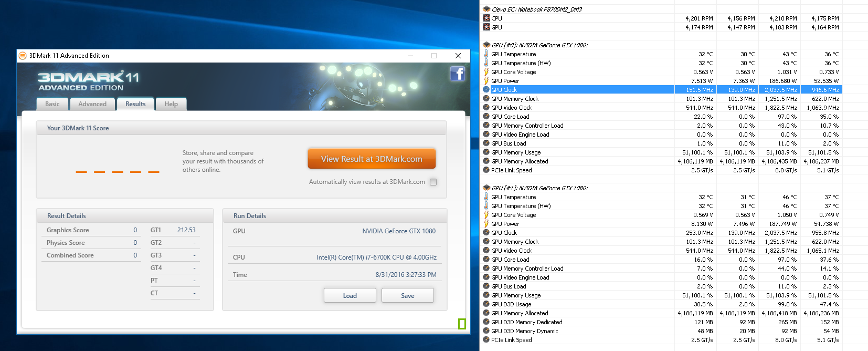The image size is (868, 351).
Task: Click icon of GPU [#0] GPU Video Engine Load
Action: pos(486,135)
